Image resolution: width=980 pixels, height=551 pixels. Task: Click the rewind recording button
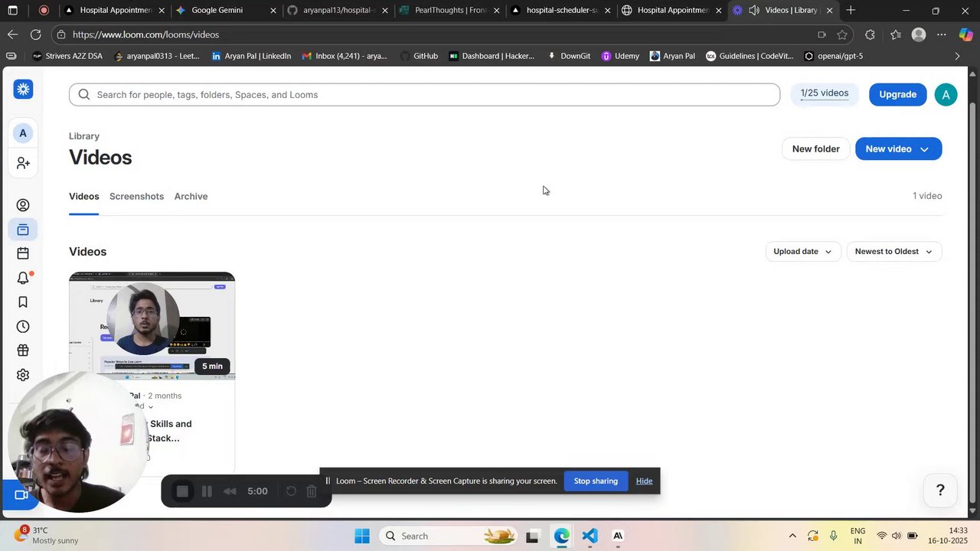pos(230,491)
